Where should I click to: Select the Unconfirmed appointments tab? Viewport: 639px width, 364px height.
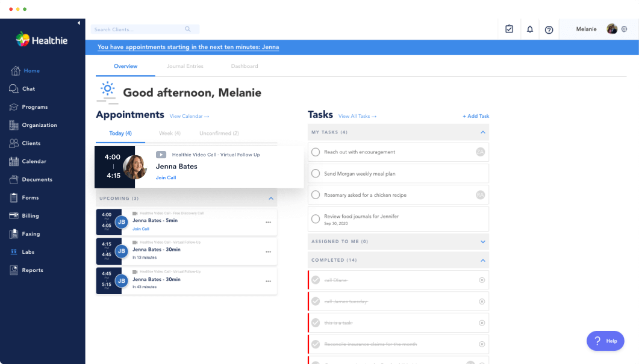(x=219, y=134)
